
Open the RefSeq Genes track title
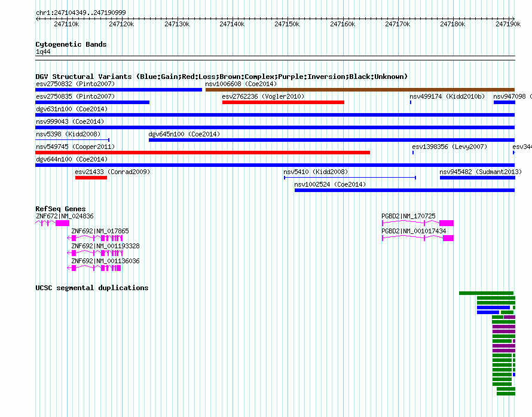coord(60,209)
